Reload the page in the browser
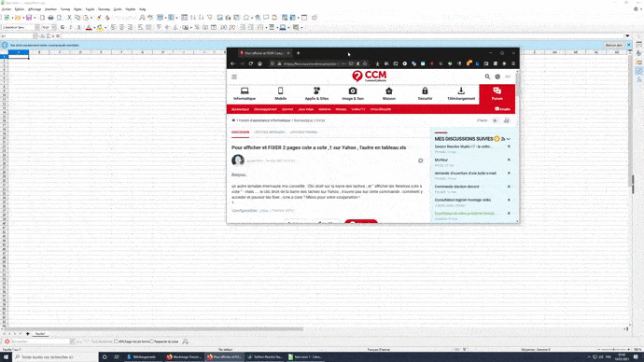 click(250, 63)
